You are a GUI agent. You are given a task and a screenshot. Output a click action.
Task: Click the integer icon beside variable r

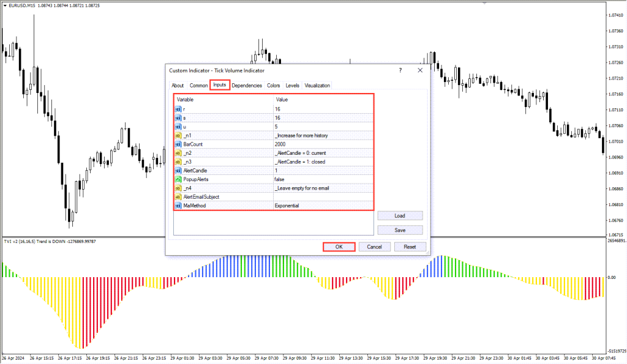coord(178,109)
